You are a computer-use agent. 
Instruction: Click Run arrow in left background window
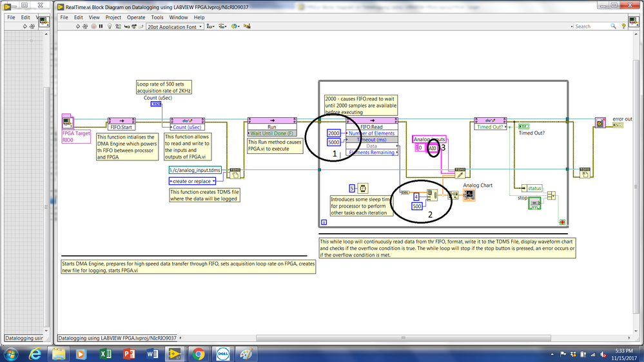(x=24, y=26)
